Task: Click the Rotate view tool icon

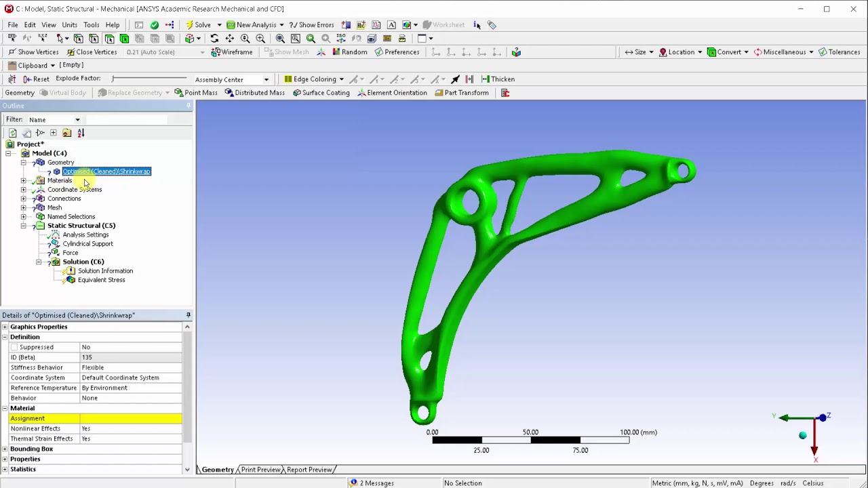Action: [x=214, y=39]
